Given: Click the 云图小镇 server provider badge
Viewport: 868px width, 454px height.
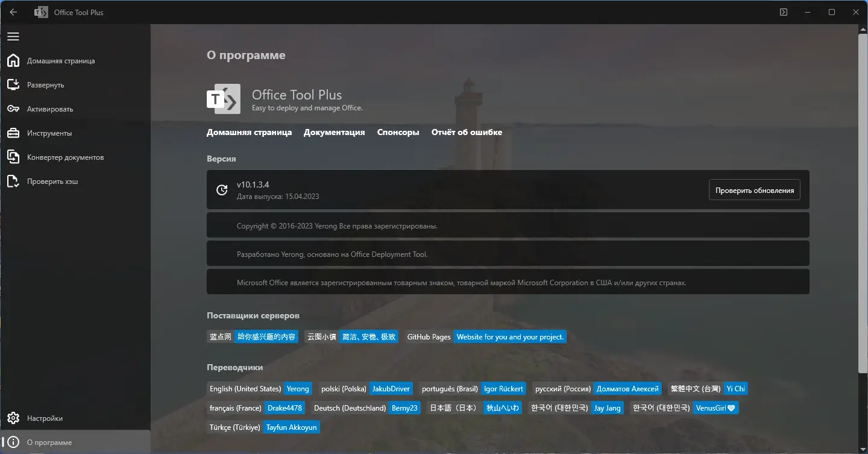Looking at the screenshot, I should (x=351, y=337).
